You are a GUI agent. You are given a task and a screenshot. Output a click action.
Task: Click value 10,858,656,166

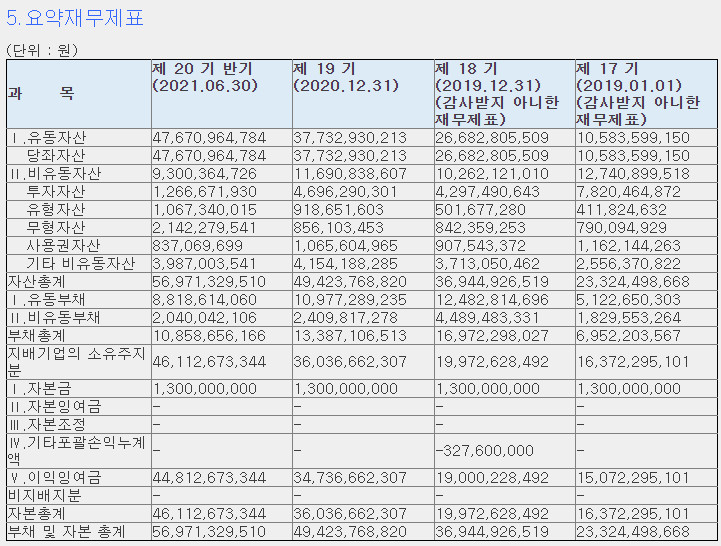coord(209,336)
